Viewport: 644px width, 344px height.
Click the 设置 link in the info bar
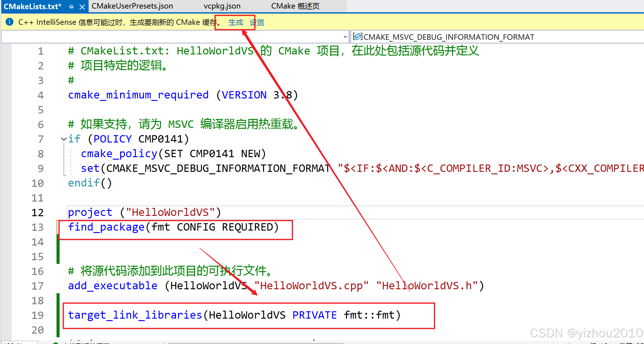[x=257, y=22]
